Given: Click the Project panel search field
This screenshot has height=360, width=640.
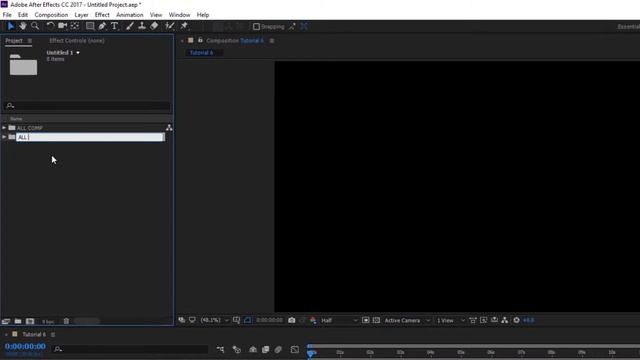Looking at the screenshot, I should (x=87, y=106).
